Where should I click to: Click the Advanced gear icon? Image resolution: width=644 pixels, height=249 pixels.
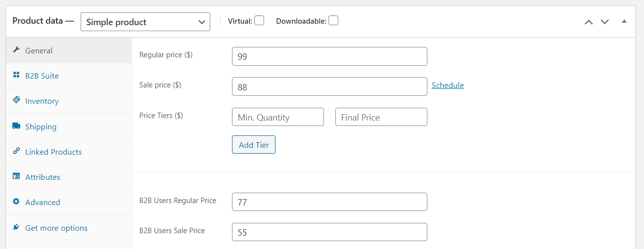click(16, 202)
